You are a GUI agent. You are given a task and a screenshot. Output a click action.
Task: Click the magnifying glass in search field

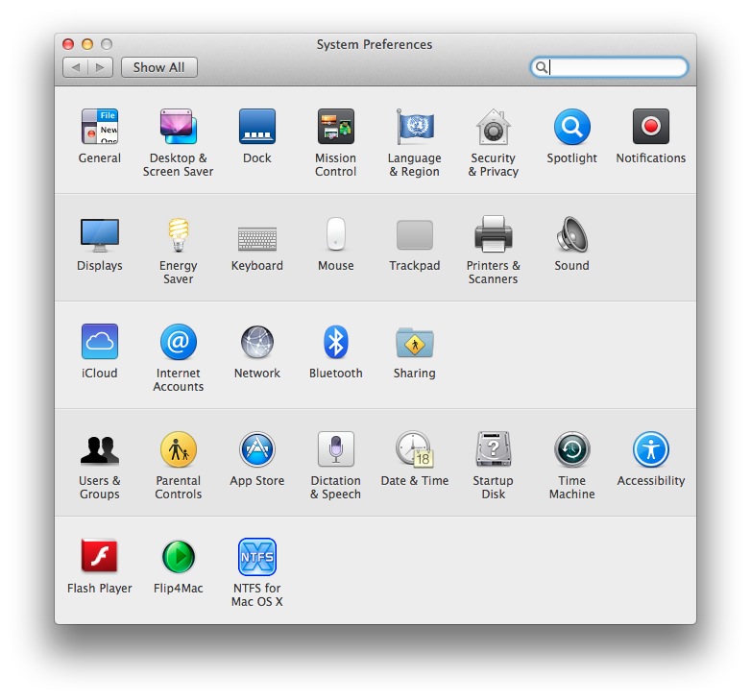pyautogui.click(x=541, y=67)
